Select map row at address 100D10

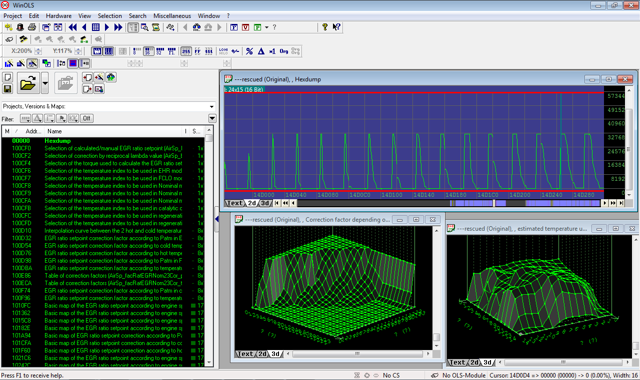(102, 231)
